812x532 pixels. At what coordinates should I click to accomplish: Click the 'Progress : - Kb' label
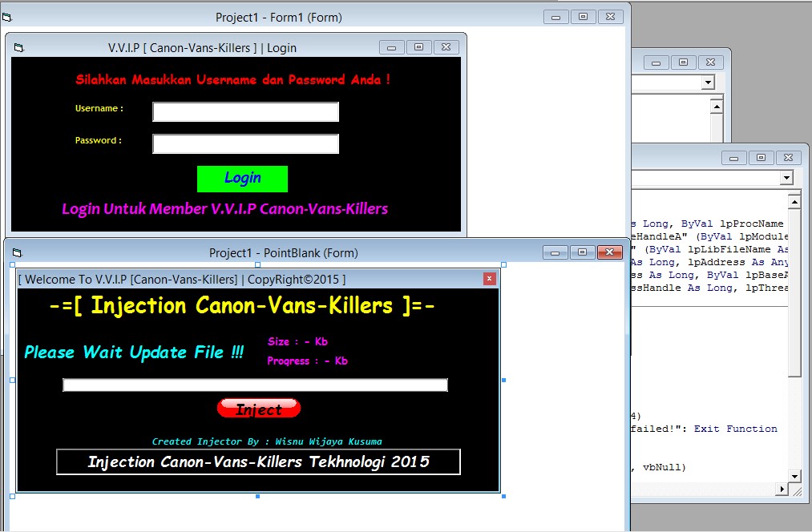click(x=307, y=361)
